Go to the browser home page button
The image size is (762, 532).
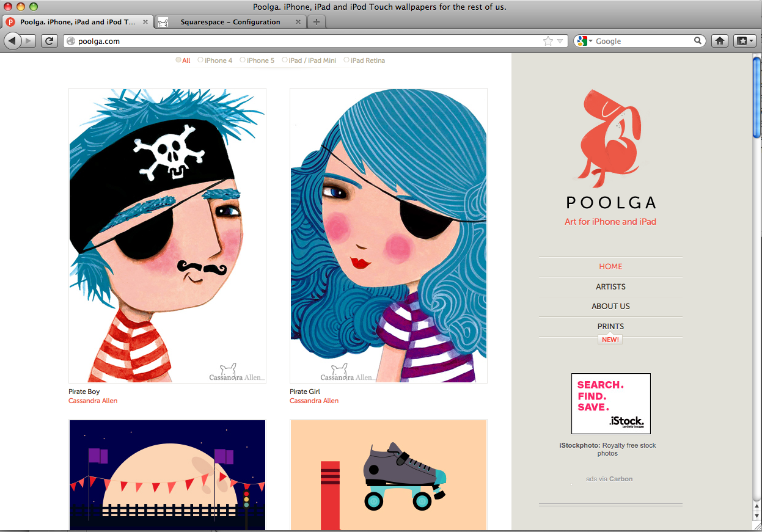pyautogui.click(x=720, y=41)
